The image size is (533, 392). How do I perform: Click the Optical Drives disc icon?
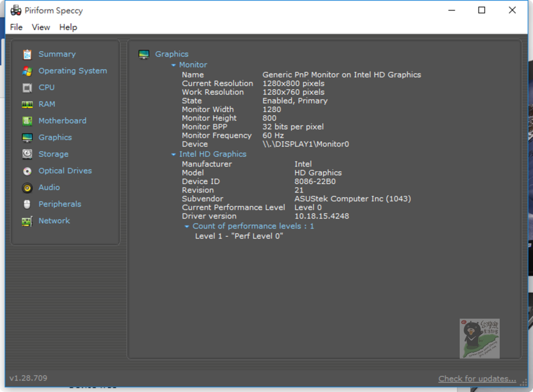point(27,171)
